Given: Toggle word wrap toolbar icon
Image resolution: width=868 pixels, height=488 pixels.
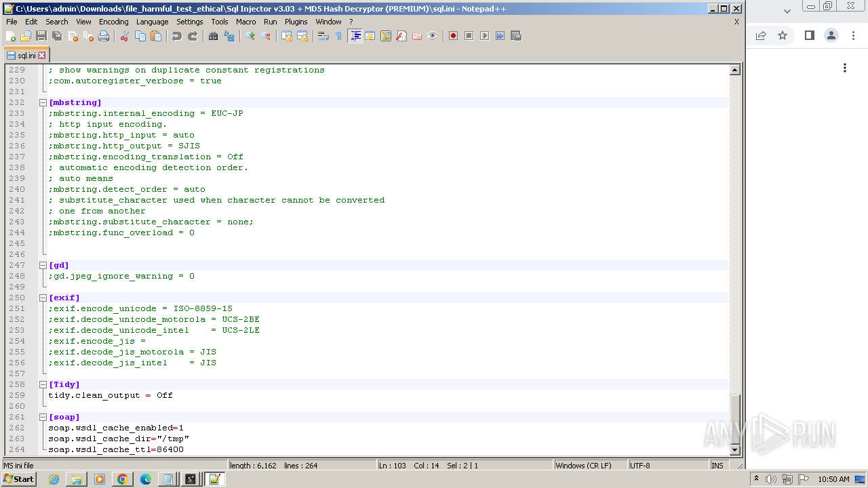Looking at the screenshot, I should (323, 36).
